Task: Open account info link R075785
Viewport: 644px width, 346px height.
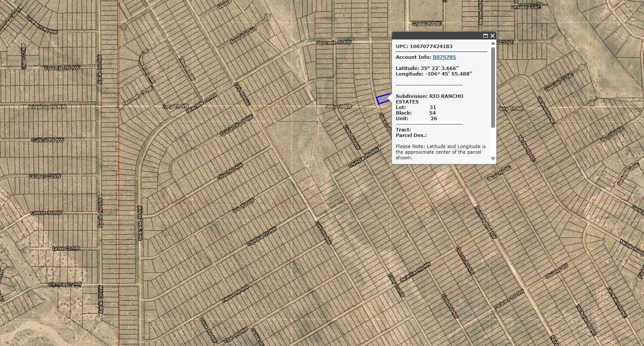Action: click(x=444, y=57)
